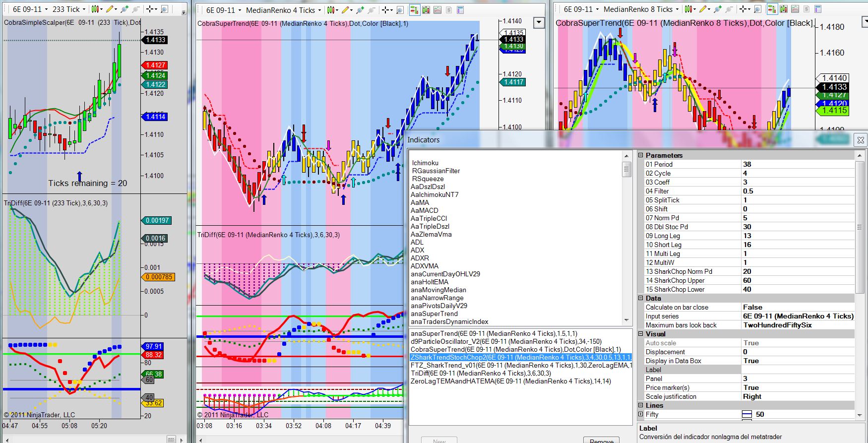The height and width of the screenshot is (443, 868).
Task: Open properties icon in MedianRenko 8 Ticks chart
Action: click(x=818, y=9)
